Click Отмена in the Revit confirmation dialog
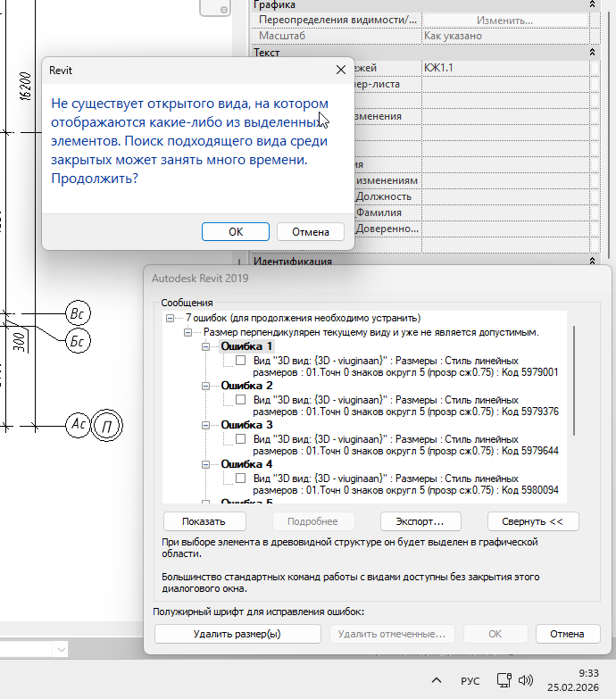The image size is (616, 699). click(310, 232)
